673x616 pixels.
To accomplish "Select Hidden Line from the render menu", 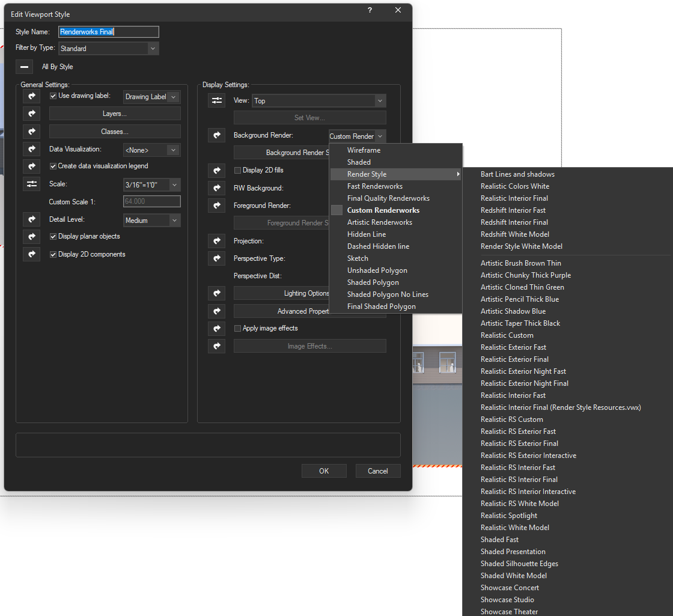I will [367, 234].
